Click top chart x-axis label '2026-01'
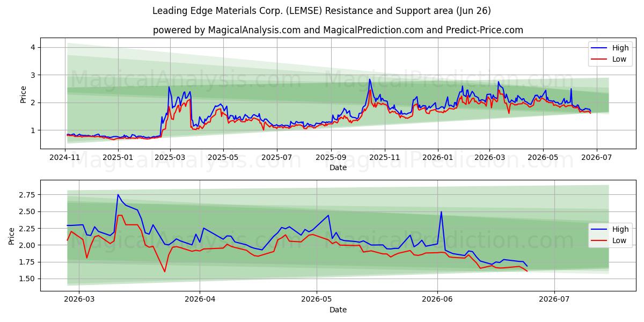644x322 pixels. 437,157
